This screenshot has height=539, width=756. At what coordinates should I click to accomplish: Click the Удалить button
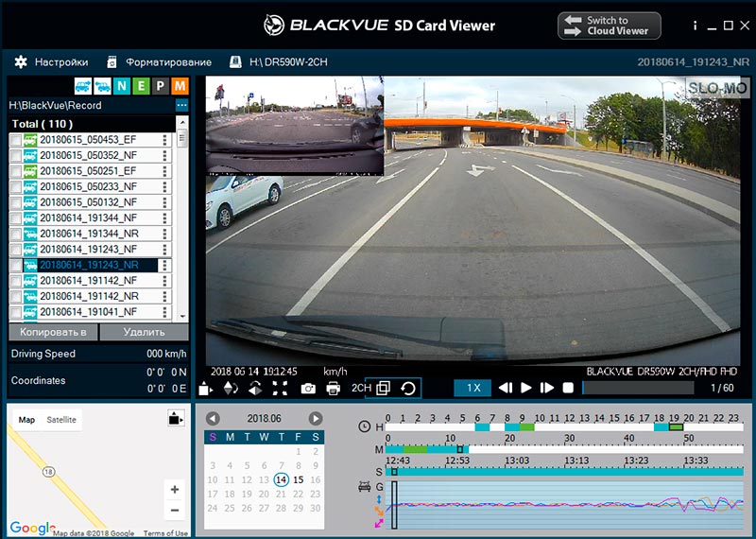(x=144, y=332)
